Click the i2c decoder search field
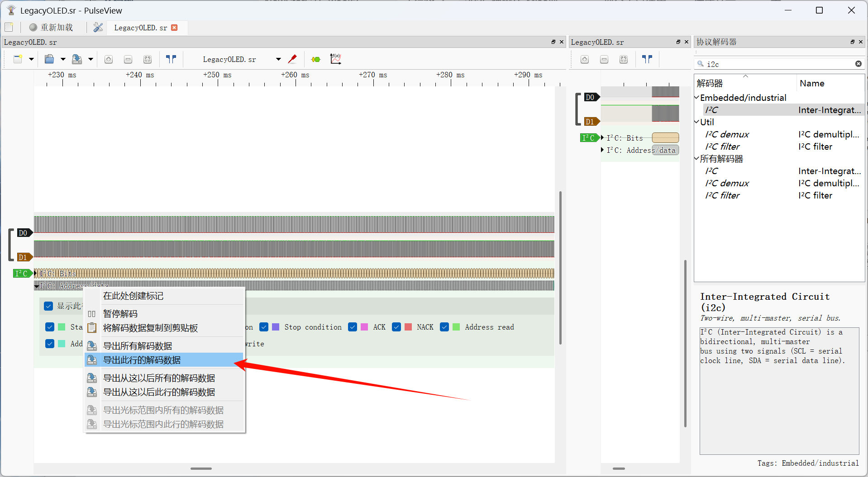This screenshot has height=477, width=868. click(778, 64)
